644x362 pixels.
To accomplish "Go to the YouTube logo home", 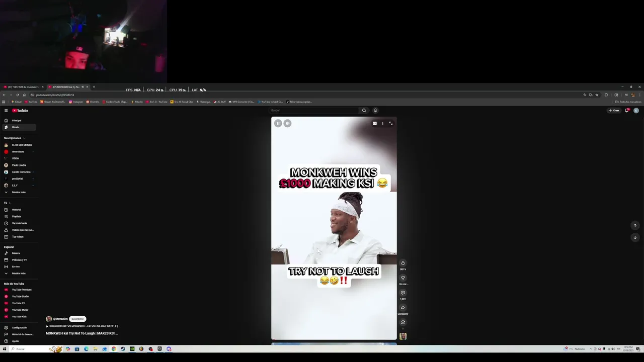I will pos(21,111).
